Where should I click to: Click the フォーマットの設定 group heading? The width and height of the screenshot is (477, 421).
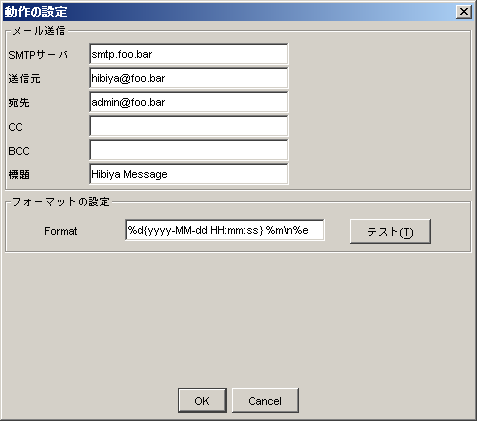(x=61, y=202)
